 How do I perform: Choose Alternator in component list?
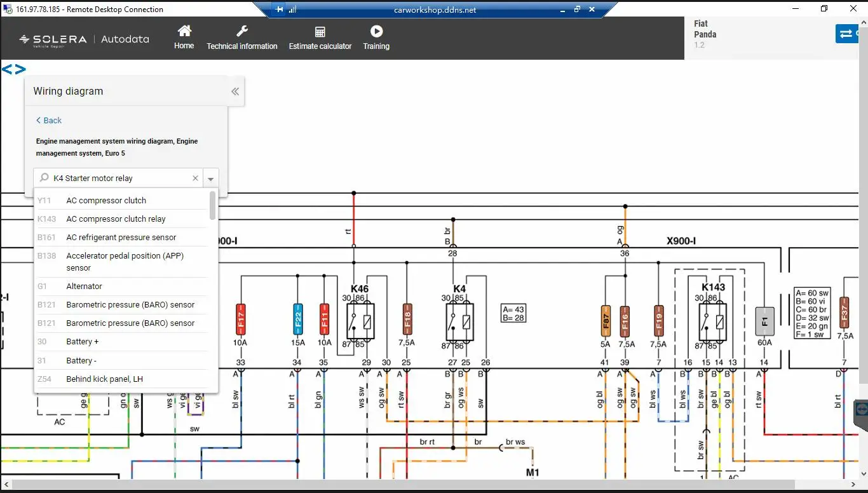(x=84, y=286)
